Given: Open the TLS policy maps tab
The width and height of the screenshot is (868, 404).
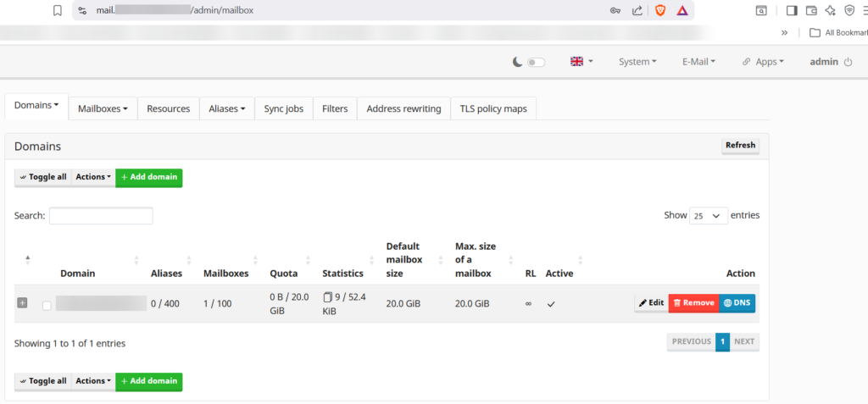Looking at the screenshot, I should pos(493,108).
